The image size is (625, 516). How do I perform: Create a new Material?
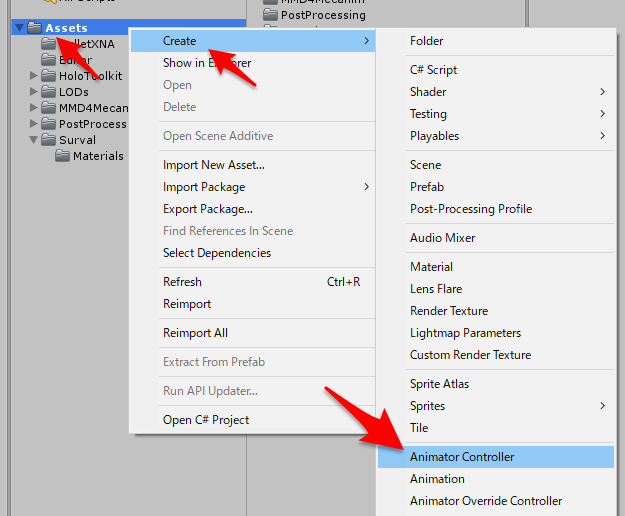click(x=496, y=267)
